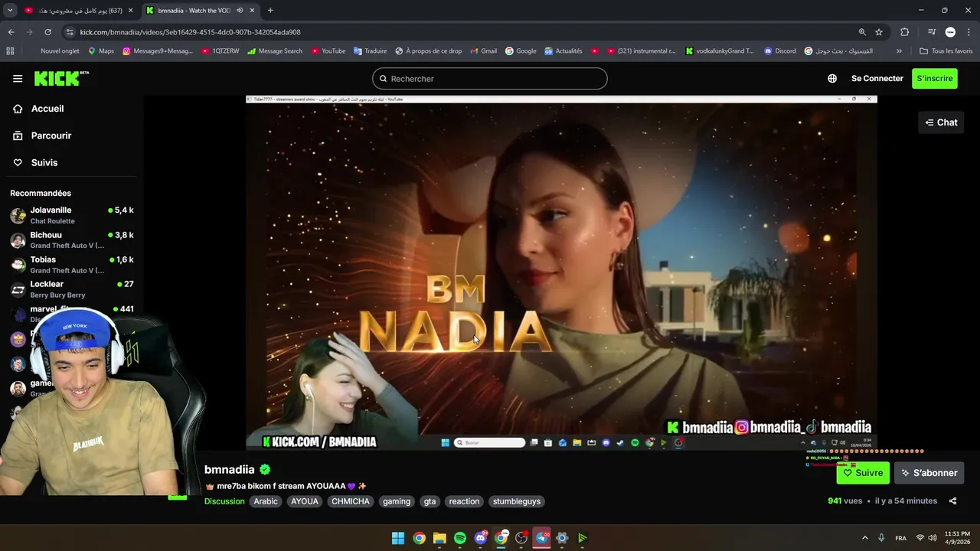The height and width of the screenshot is (551, 980).
Task: Open the Gmail bookmark
Action: (x=482, y=51)
